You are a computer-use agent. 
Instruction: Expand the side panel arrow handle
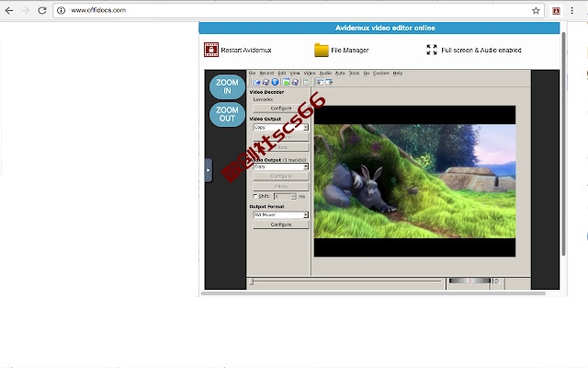pyautogui.click(x=209, y=170)
